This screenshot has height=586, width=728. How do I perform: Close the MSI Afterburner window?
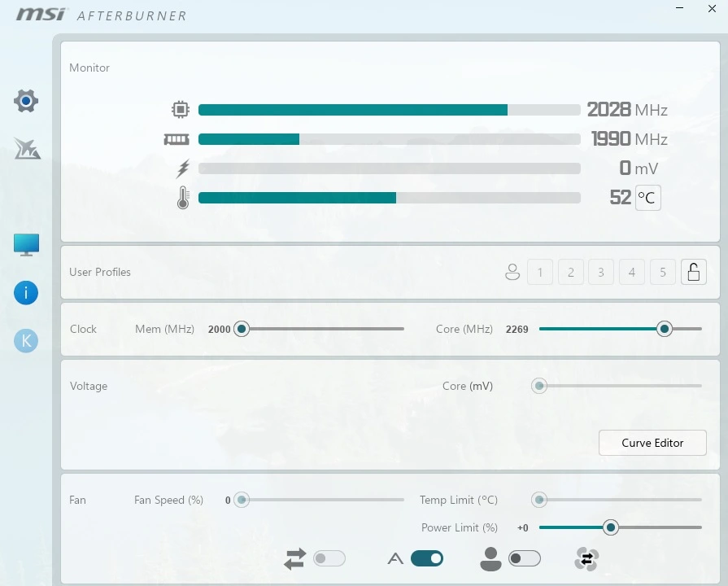712,8
